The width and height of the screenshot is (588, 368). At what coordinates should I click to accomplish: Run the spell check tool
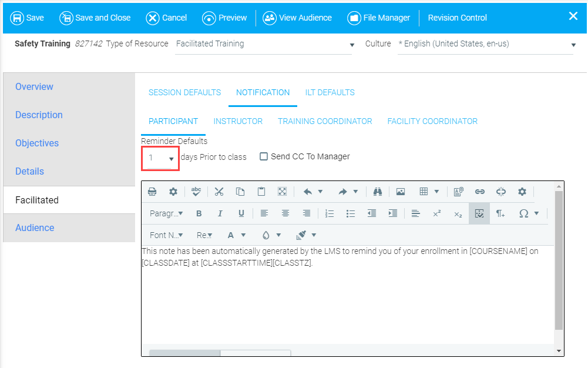(196, 192)
